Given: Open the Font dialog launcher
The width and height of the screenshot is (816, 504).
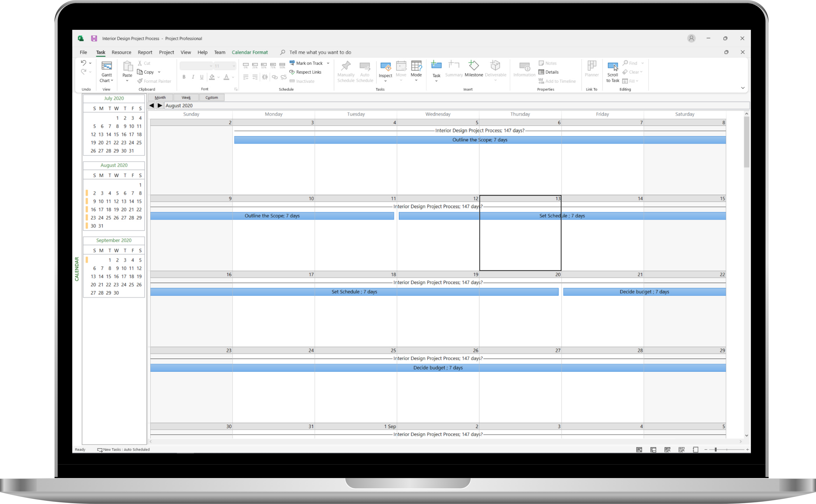Looking at the screenshot, I should [236, 89].
